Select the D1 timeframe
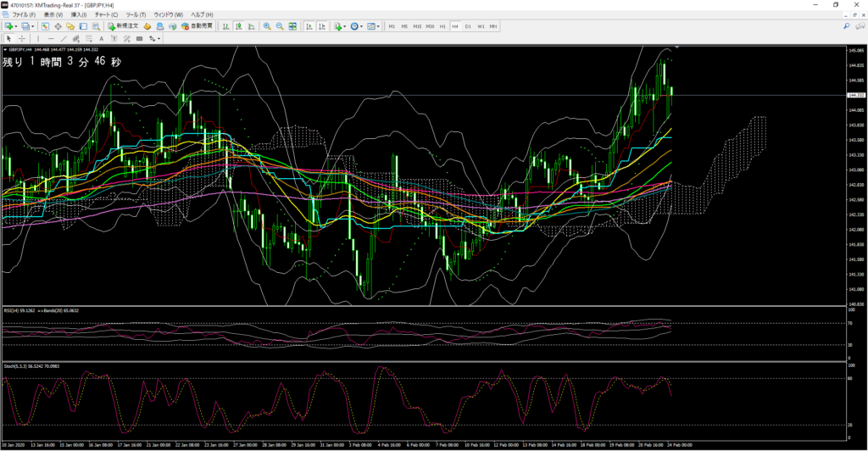Image resolution: width=868 pixels, height=451 pixels. point(468,26)
